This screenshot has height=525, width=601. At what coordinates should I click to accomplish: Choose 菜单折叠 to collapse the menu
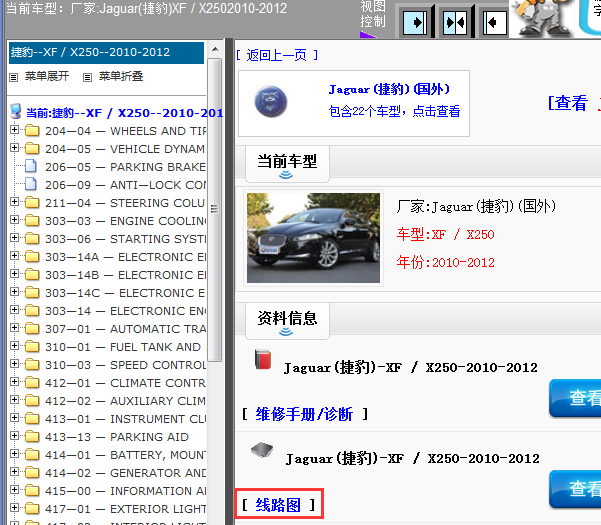(x=121, y=76)
